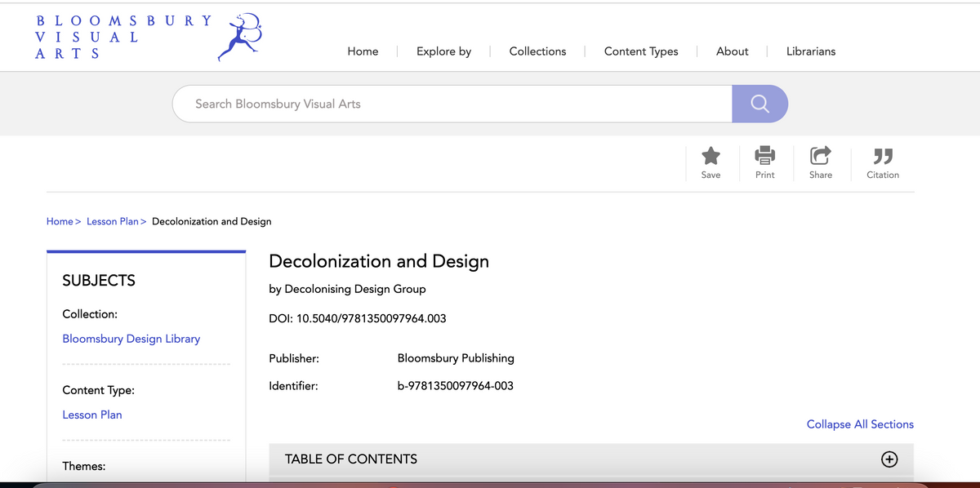Select Home in the top navigation

[x=363, y=51]
